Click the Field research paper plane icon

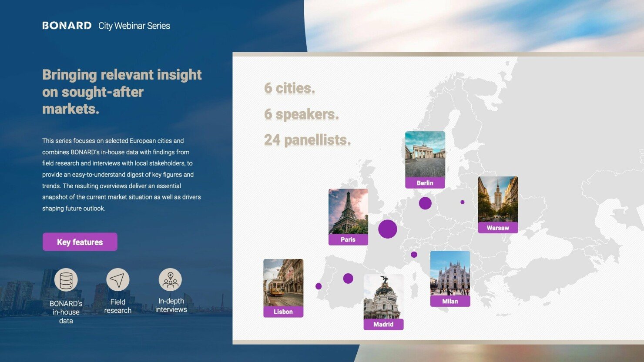click(x=117, y=280)
